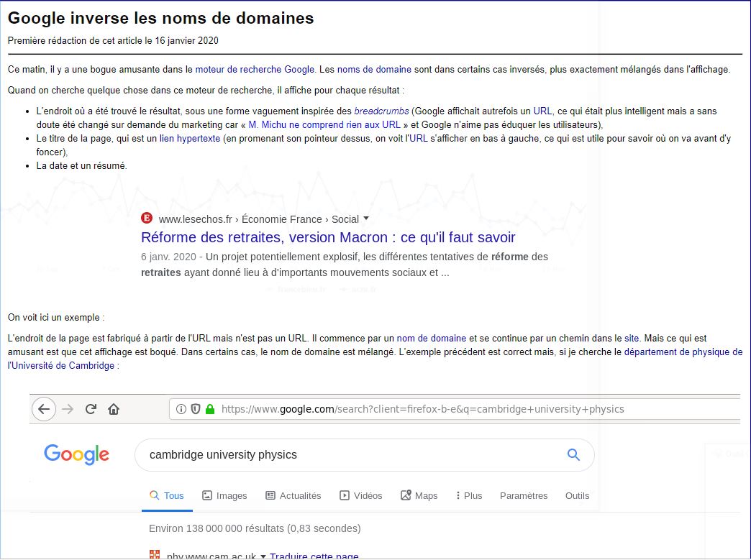Click the reload page icon
Image resolution: width=751 pixels, height=560 pixels.
91,409
